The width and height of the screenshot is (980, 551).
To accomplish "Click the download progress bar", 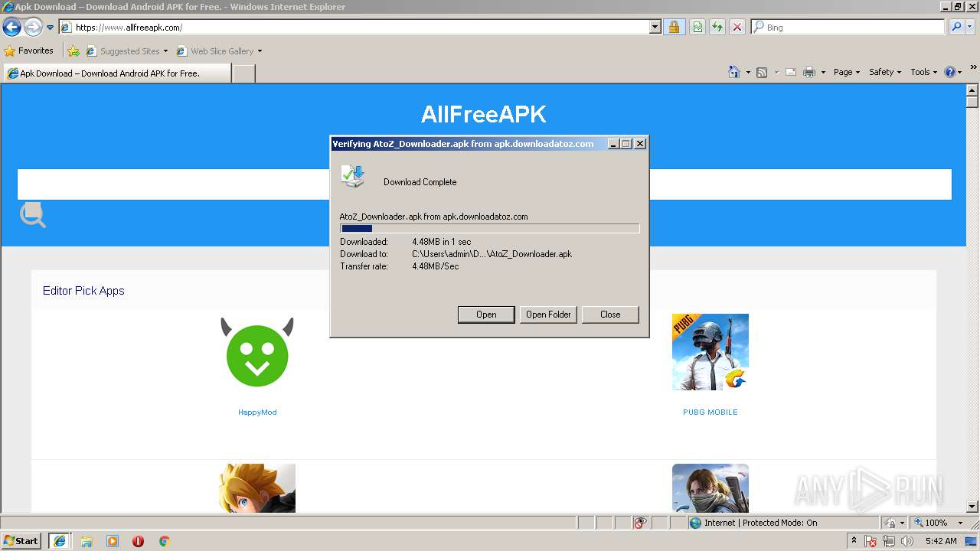I will point(489,228).
